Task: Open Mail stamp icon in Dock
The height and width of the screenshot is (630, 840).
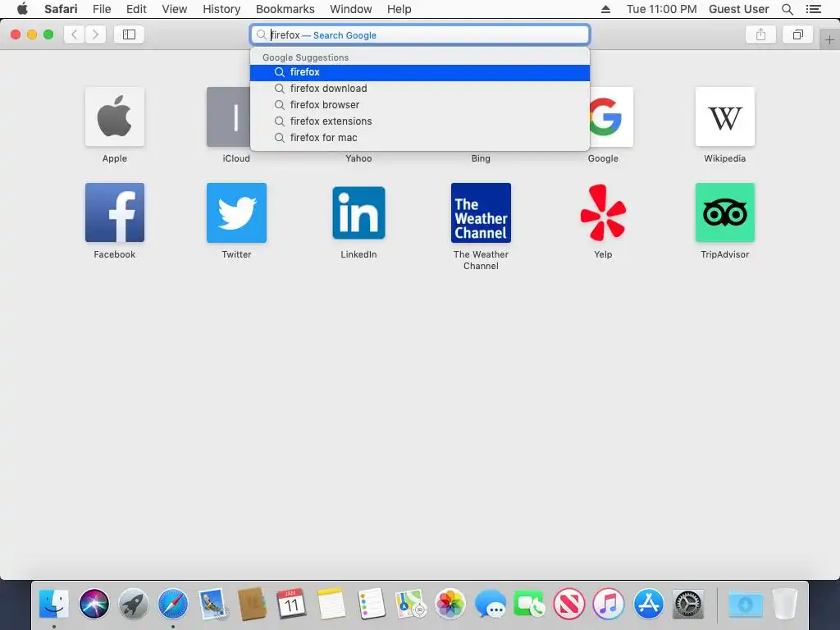Action: (x=213, y=603)
